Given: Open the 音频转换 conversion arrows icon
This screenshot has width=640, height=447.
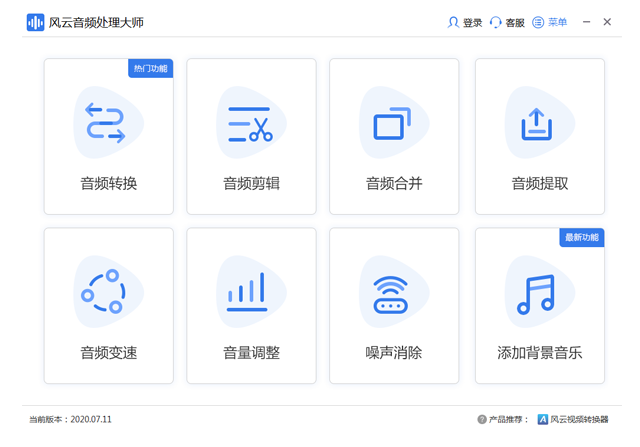Looking at the screenshot, I should pyautogui.click(x=105, y=122).
